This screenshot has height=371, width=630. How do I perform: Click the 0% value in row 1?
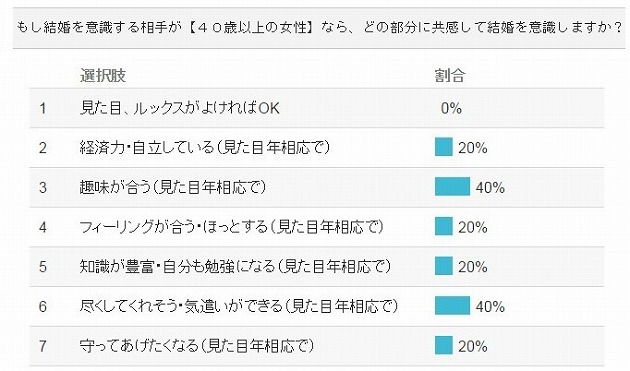click(x=451, y=108)
